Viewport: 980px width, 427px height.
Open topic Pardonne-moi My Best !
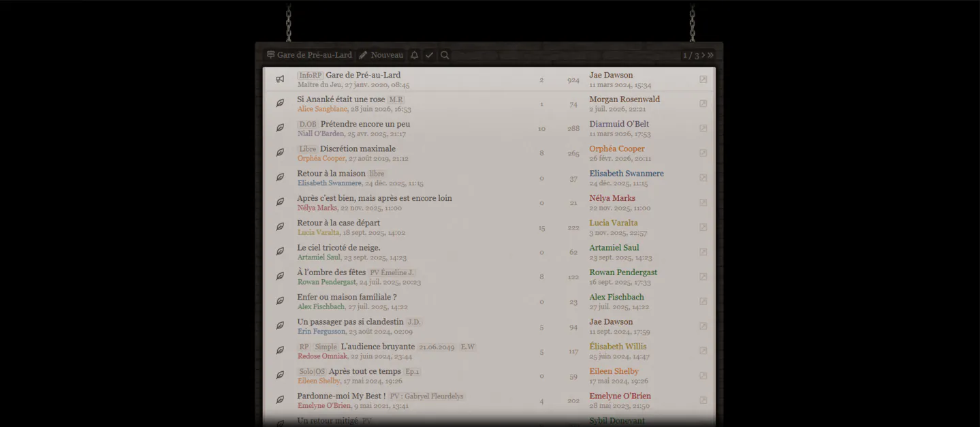[x=341, y=396]
